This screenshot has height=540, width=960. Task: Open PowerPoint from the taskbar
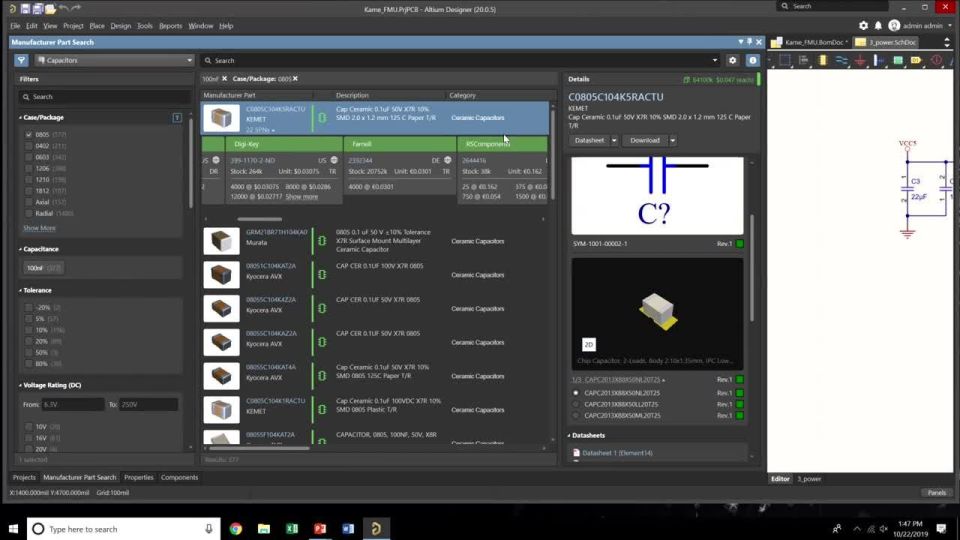click(320, 529)
